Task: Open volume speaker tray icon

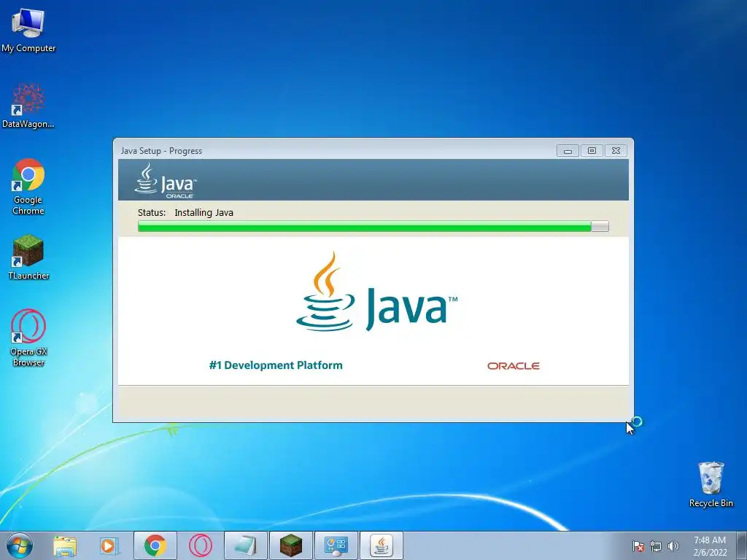Action: [x=673, y=546]
